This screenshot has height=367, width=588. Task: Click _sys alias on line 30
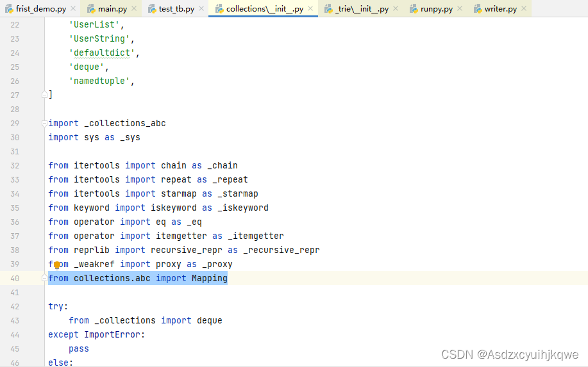[130, 138]
